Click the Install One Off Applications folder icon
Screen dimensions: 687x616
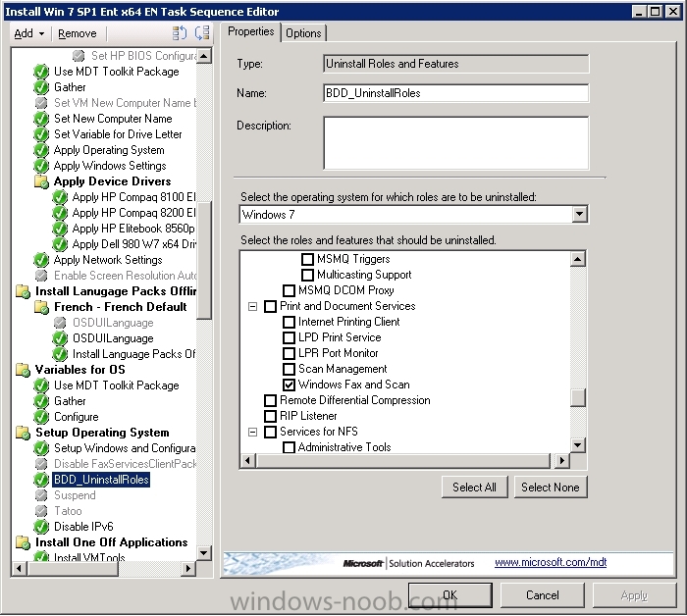pyautogui.click(x=23, y=542)
